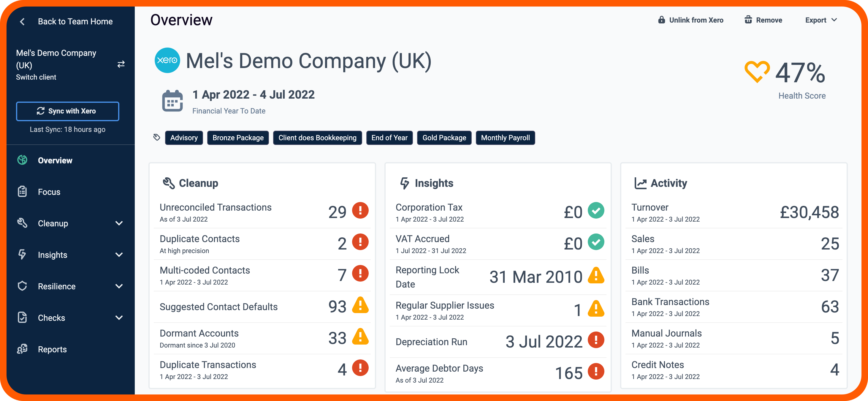Click the Bronze Package tag

(x=238, y=138)
